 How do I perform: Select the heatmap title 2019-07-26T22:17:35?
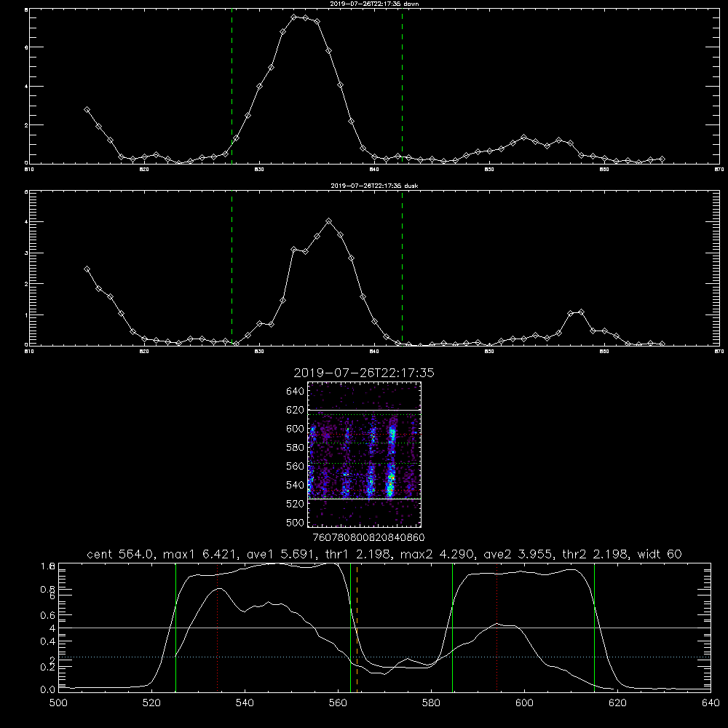click(364, 373)
